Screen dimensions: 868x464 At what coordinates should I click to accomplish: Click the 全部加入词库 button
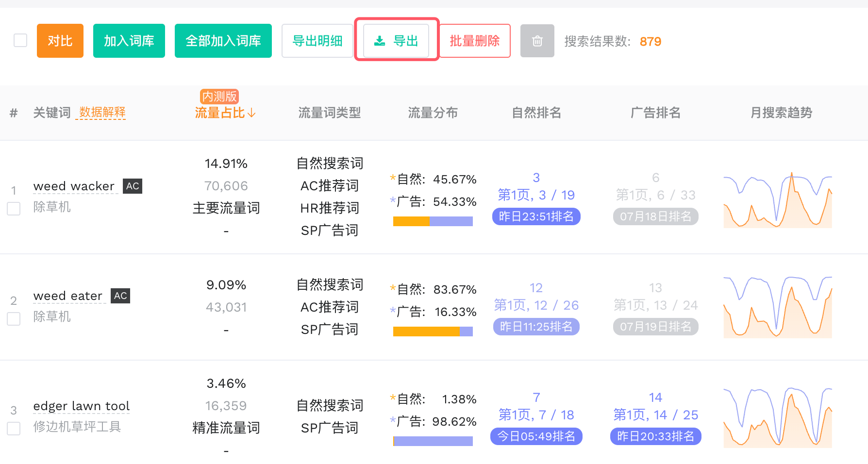coord(223,41)
